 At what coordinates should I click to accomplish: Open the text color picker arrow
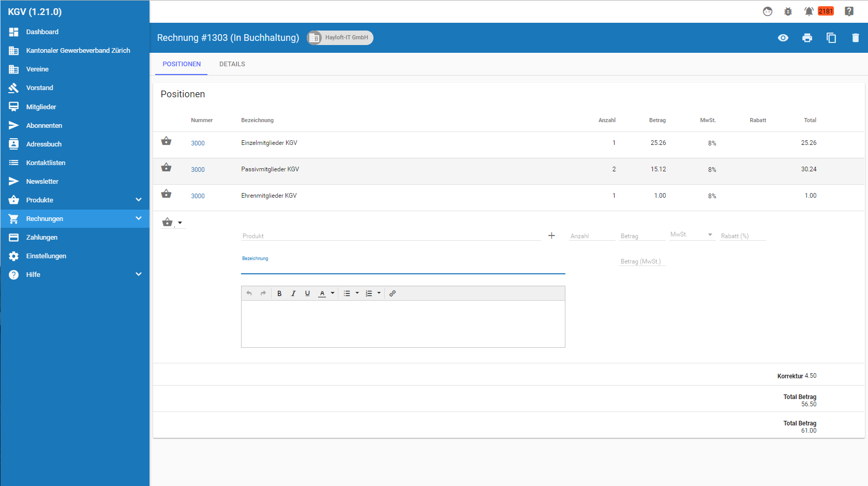[333, 293]
